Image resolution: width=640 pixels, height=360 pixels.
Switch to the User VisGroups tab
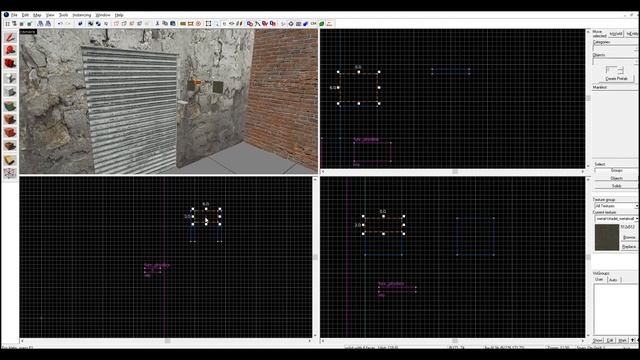coord(599,280)
